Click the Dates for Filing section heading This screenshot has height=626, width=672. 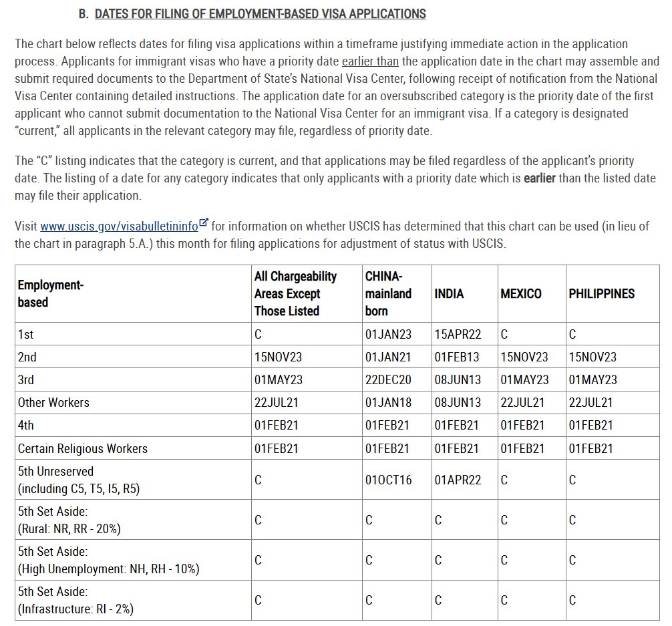(260, 13)
